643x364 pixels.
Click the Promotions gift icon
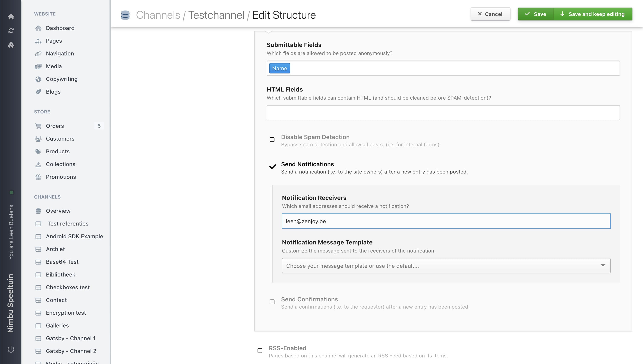38,177
